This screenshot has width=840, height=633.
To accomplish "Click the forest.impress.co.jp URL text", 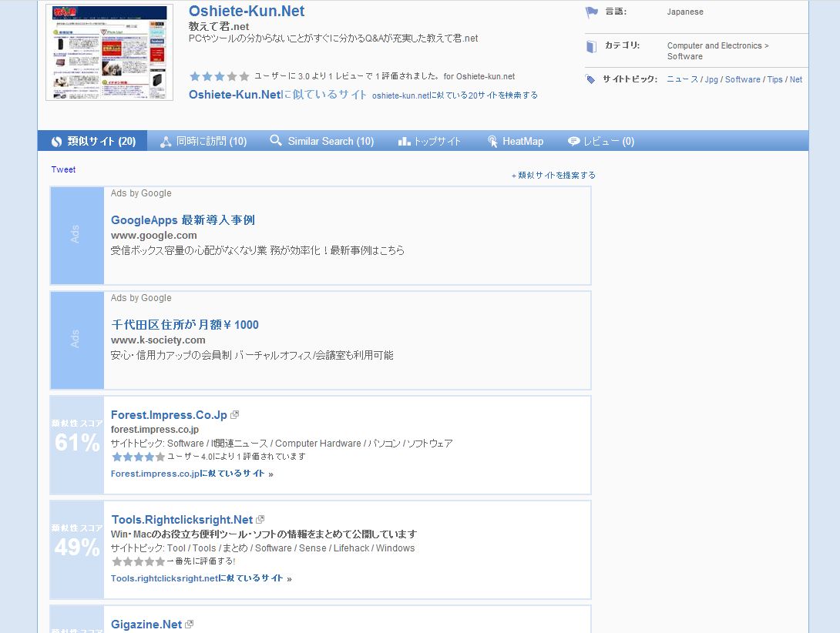I will pyautogui.click(x=155, y=430).
